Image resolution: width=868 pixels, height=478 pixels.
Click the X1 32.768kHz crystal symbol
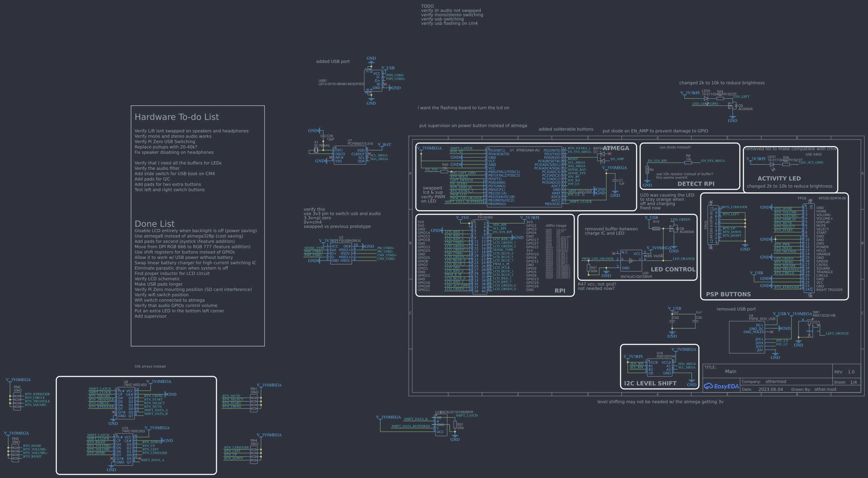[x=316, y=150]
